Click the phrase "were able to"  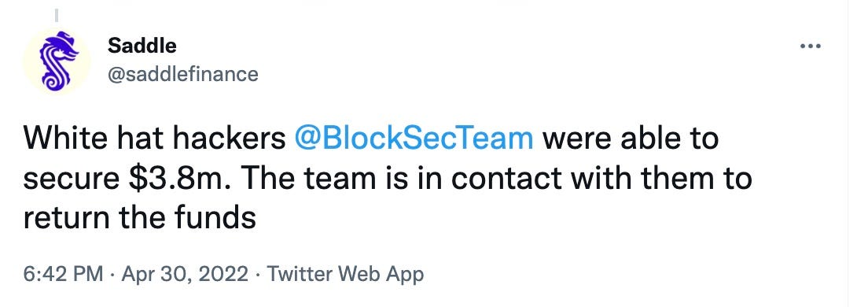tap(631, 139)
